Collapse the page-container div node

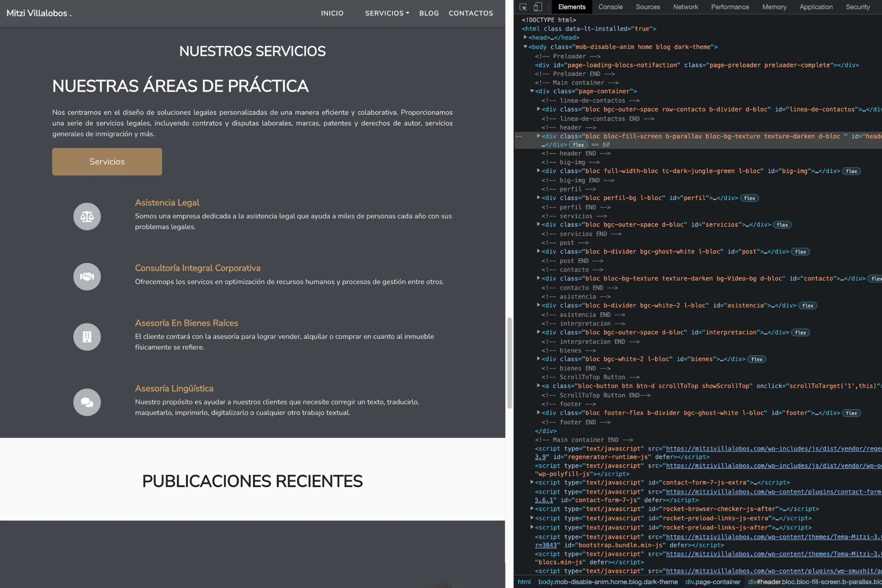532,91
